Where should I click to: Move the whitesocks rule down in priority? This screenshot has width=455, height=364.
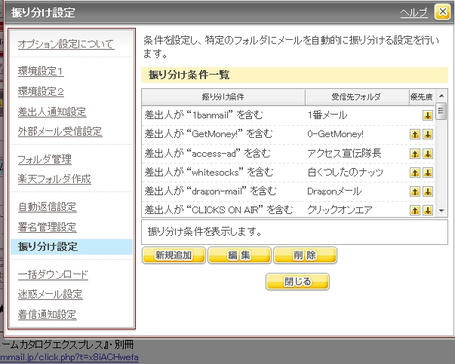(427, 172)
